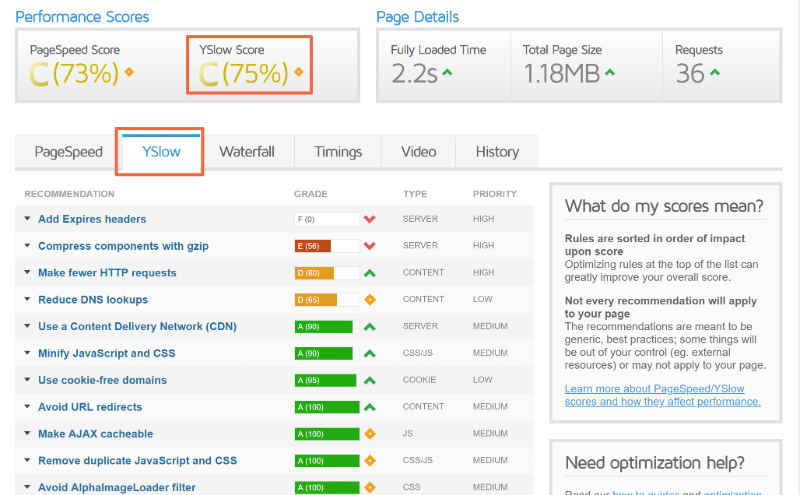
Task: Select the Timings tab
Action: pos(338,152)
